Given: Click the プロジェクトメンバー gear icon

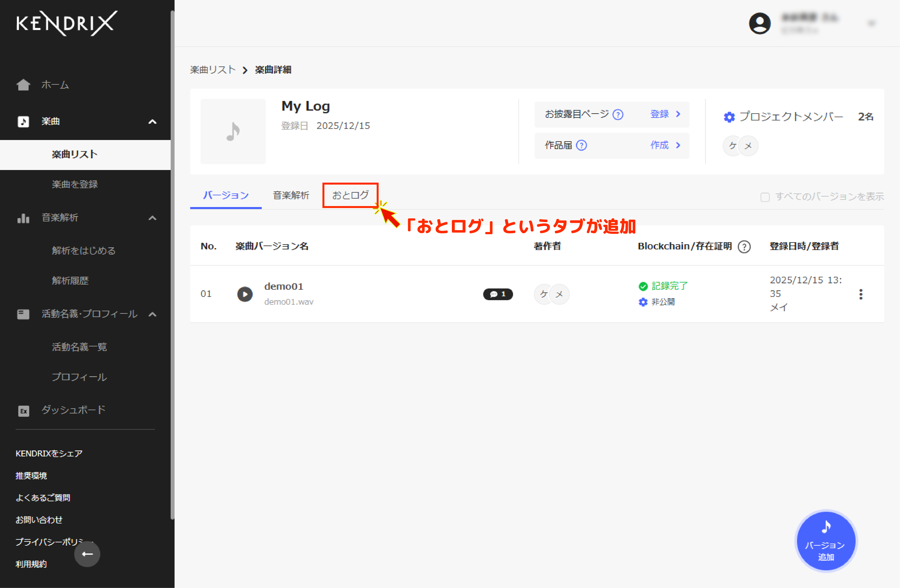Looking at the screenshot, I should 730,117.
